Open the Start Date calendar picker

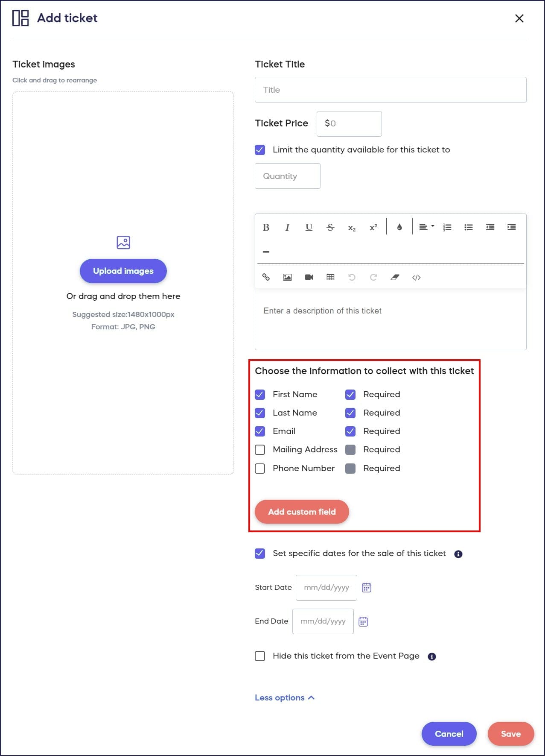367,588
